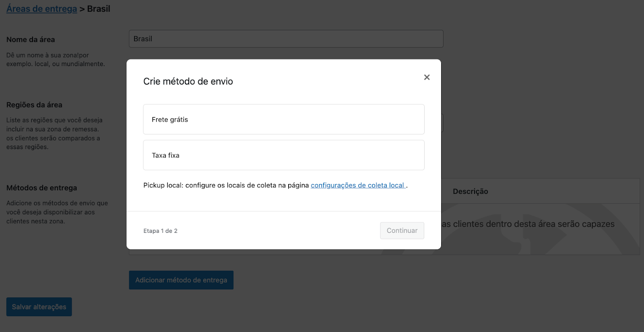Image resolution: width=644 pixels, height=332 pixels.
Task: Click the Crie método de envio title
Action: (x=188, y=81)
